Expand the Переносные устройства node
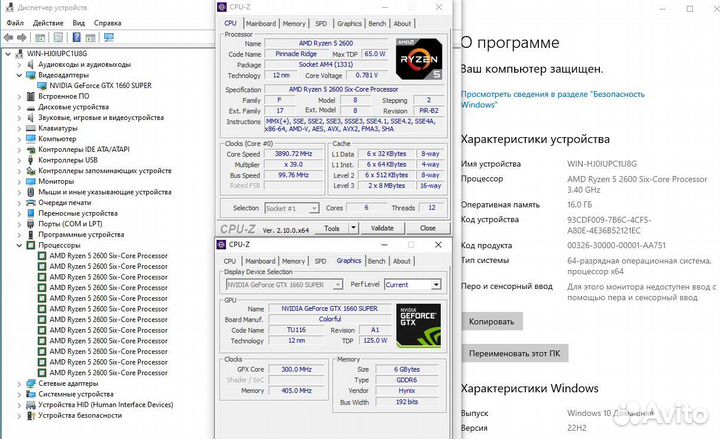 [19, 213]
